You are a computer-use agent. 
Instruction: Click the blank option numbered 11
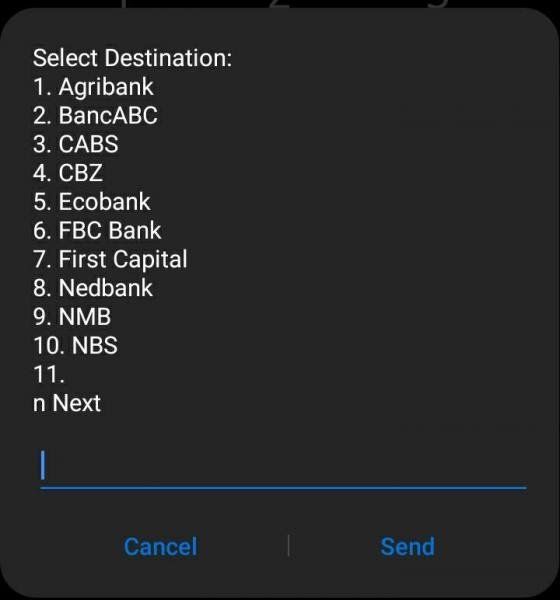pyautogui.click(x=49, y=374)
